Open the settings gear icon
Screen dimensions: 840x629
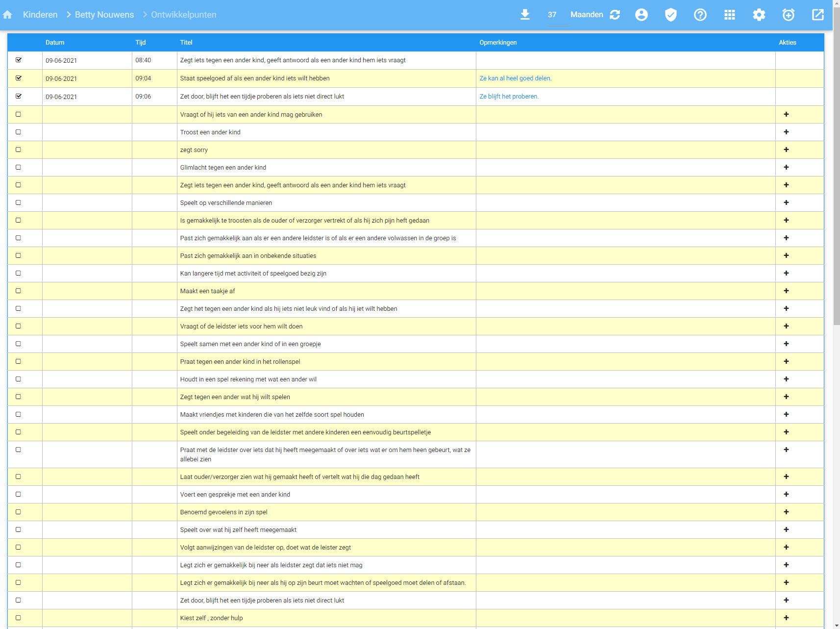[759, 15]
